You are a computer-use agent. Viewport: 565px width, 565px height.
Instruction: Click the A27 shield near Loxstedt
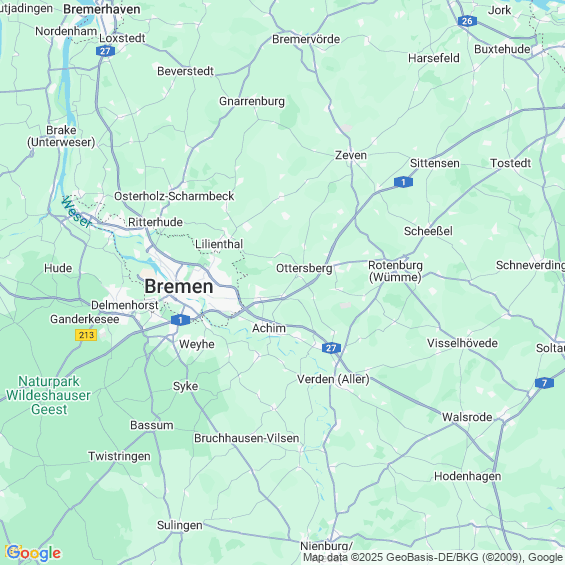[105, 51]
